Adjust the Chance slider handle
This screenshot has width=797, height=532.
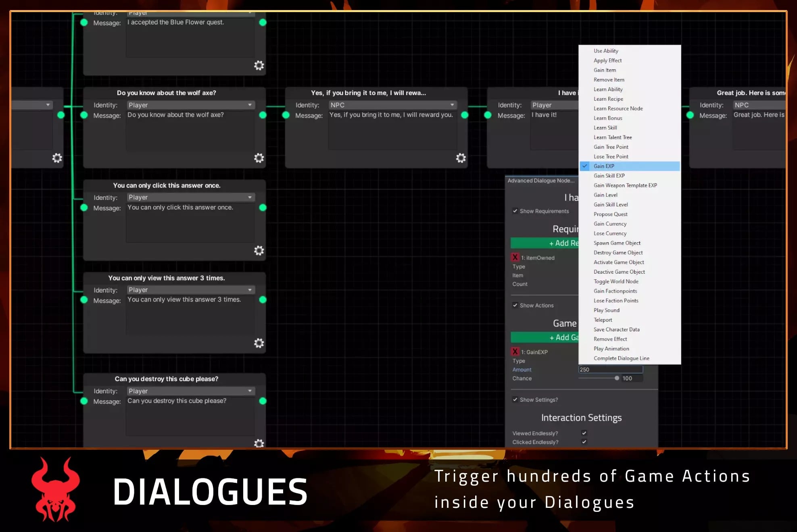click(x=617, y=378)
